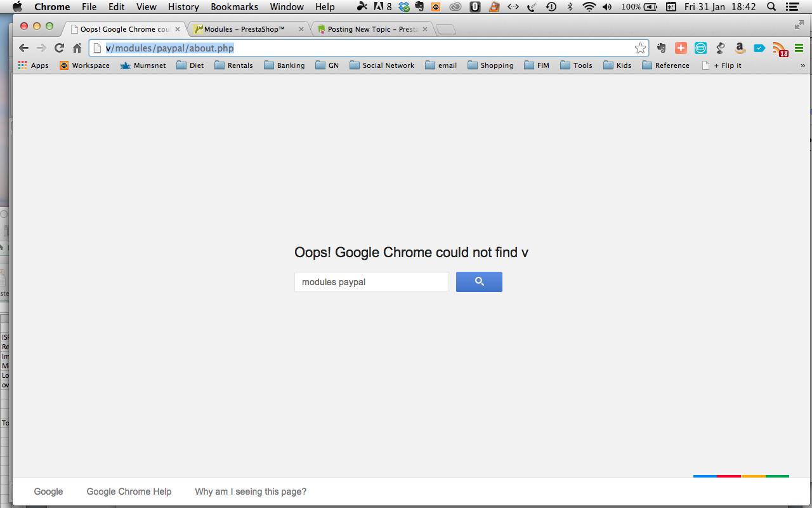Expand the Rentals bookmarks folder
Image resolution: width=812 pixels, height=508 pixels.
click(234, 65)
